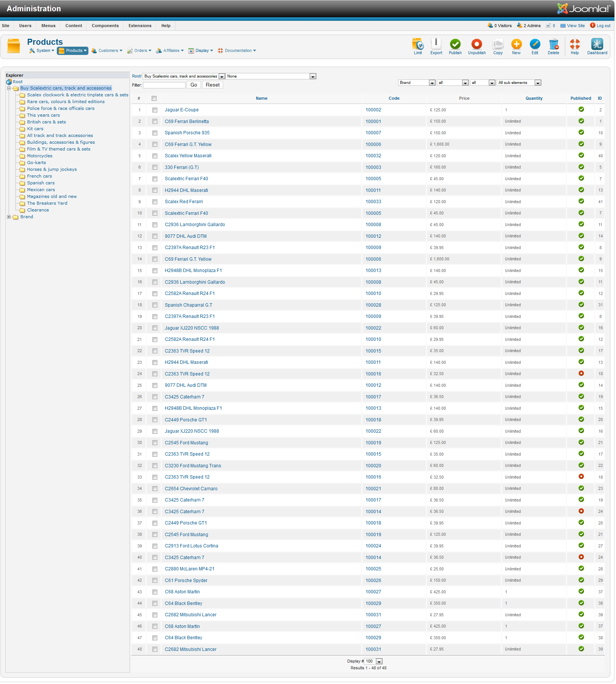This screenshot has height=684, width=616.
Task: Tick the select-all checkbox in table header
Action: pos(154,99)
